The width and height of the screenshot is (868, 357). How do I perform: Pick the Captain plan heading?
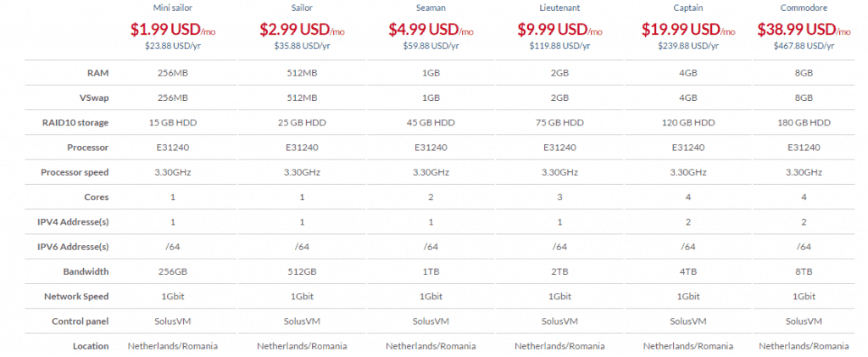tap(688, 8)
